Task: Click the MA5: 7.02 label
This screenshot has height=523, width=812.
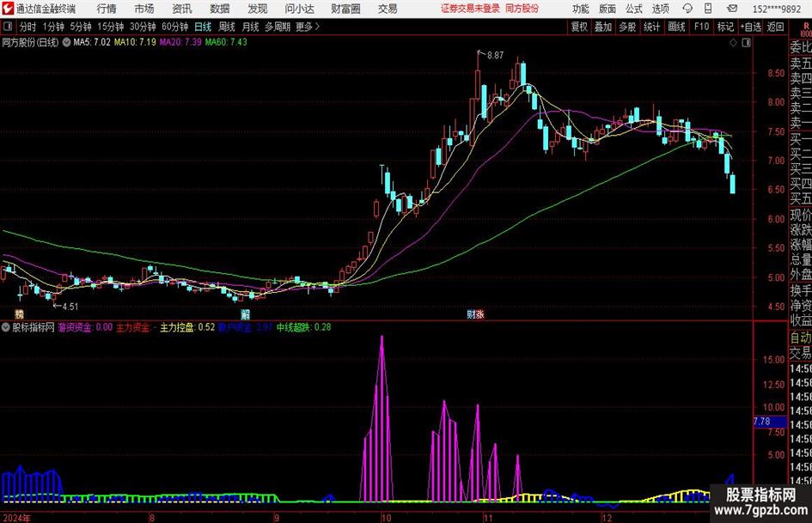Action: tap(92, 42)
